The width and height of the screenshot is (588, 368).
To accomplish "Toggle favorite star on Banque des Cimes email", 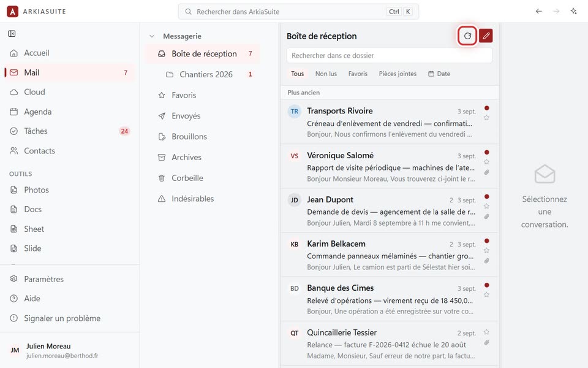I will [x=486, y=295].
